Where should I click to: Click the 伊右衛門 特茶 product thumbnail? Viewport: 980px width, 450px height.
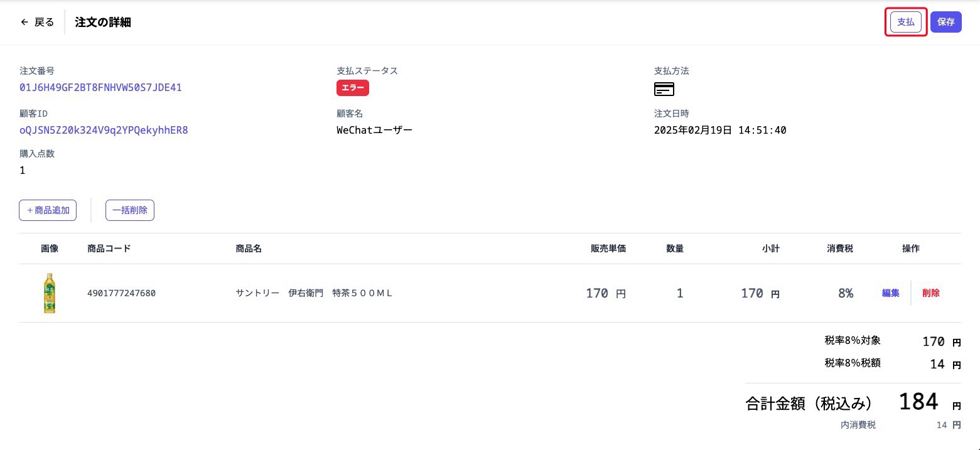50,292
